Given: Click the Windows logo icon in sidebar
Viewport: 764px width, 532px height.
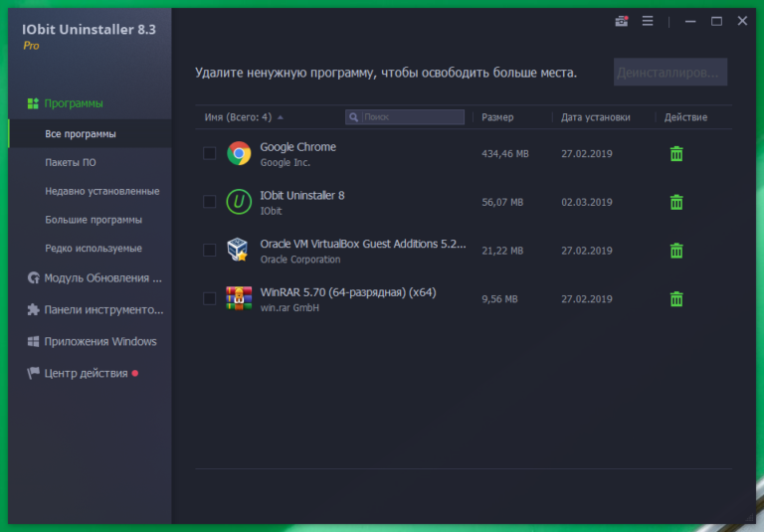Looking at the screenshot, I should (x=33, y=341).
